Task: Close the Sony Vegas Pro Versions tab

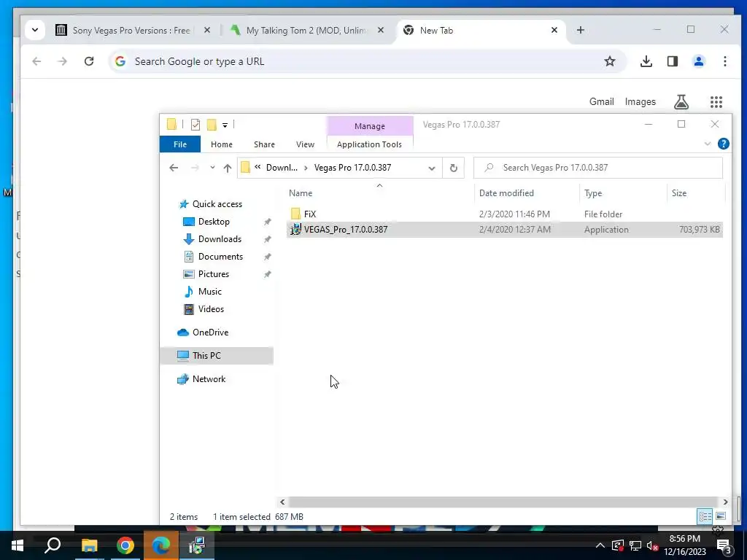Action: tap(207, 30)
